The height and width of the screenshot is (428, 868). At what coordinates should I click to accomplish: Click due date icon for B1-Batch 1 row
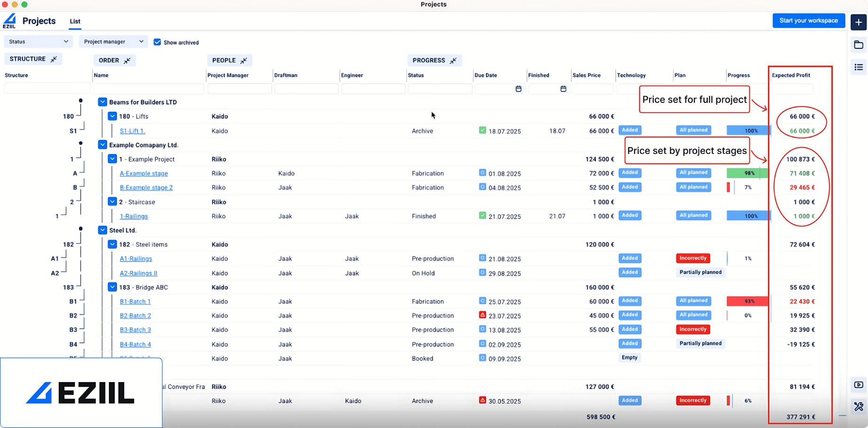pos(482,301)
